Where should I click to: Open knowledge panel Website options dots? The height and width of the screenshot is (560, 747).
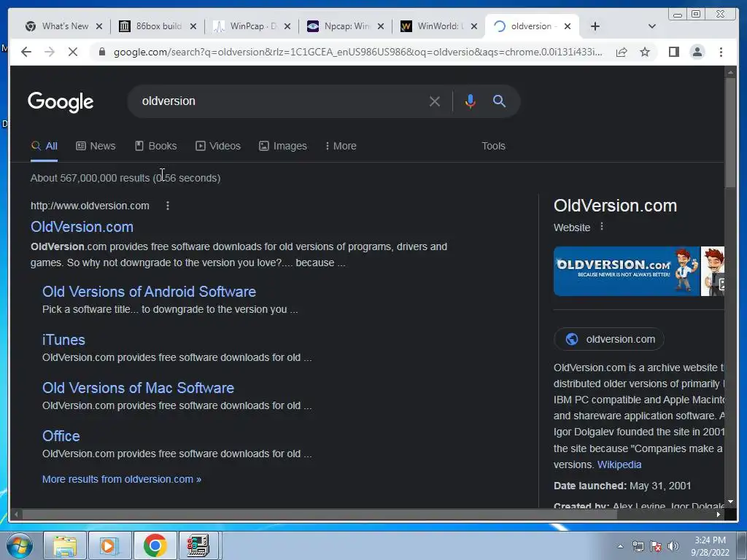pos(602,227)
